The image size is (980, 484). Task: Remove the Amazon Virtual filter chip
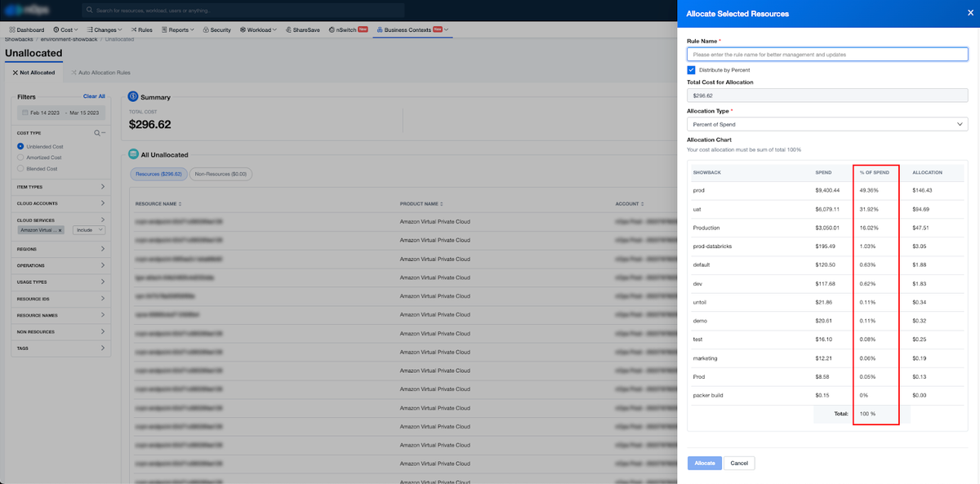pyautogui.click(x=60, y=231)
